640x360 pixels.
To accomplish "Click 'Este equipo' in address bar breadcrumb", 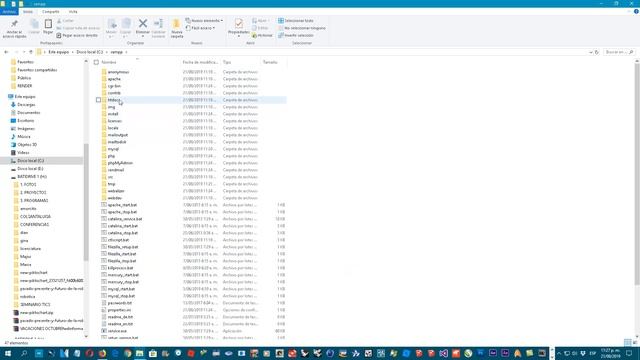I will pos(59,52).
